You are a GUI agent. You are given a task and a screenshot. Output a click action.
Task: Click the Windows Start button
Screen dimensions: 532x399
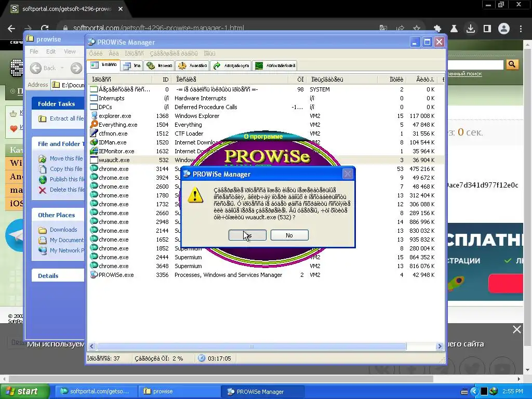pyautogui.click(x=24, y=391)
